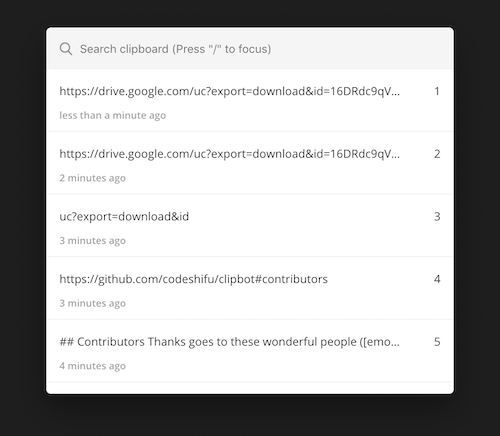Click the shortcut number 4 badge

(437, 279)
